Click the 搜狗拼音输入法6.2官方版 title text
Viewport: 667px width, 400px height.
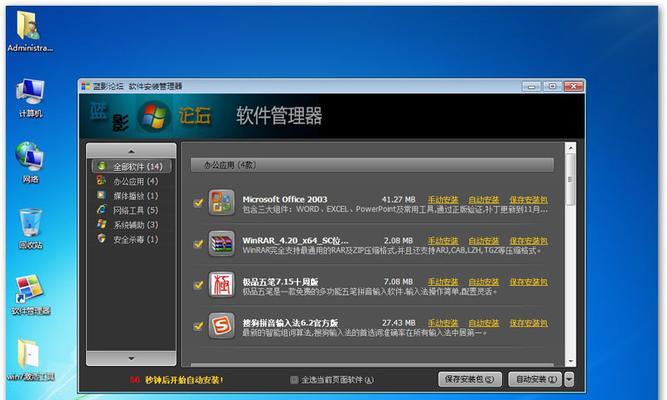[x=290, y=323]
